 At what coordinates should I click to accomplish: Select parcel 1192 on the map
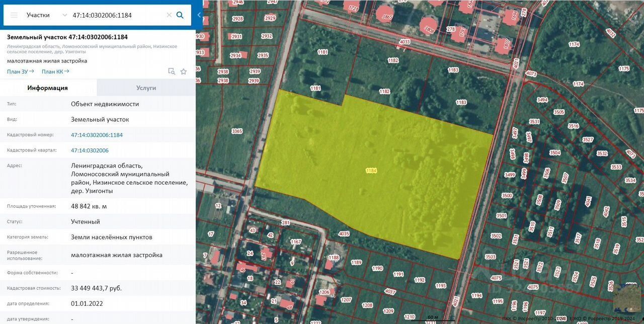tap(420, 280)
